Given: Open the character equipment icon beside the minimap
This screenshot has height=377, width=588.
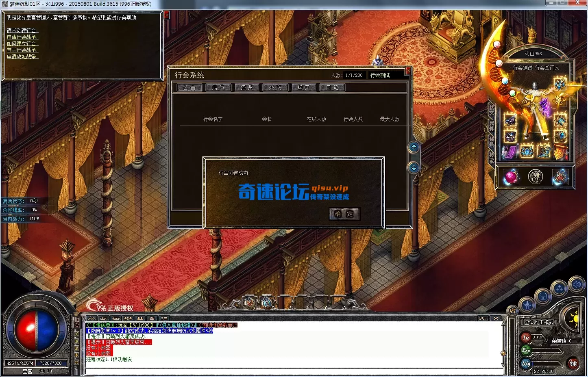Looking at the screenshot, I should pos(527,305).
